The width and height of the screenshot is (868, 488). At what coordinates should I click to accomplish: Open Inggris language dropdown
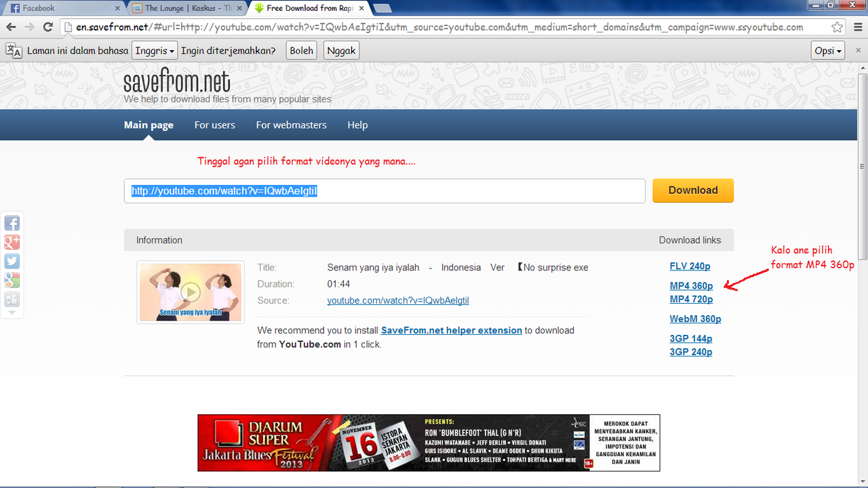154,50
